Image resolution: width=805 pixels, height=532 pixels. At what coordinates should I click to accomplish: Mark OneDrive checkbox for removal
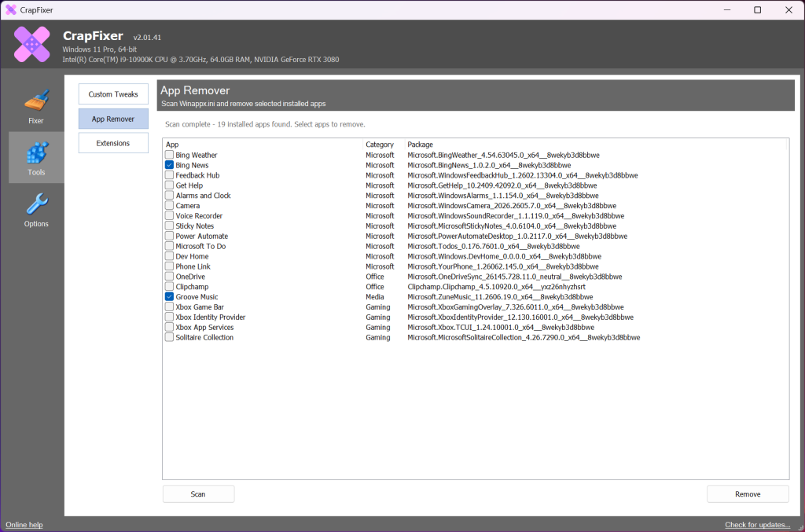169,277
